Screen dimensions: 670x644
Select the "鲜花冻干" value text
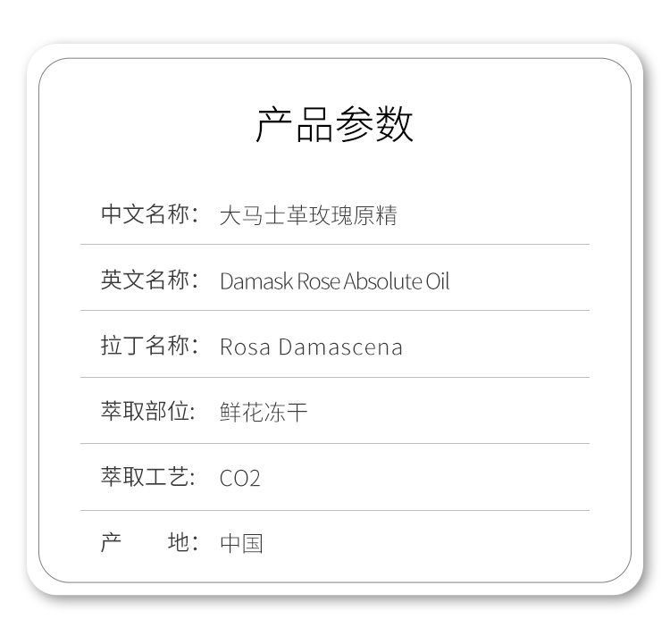tap(264, 413)
